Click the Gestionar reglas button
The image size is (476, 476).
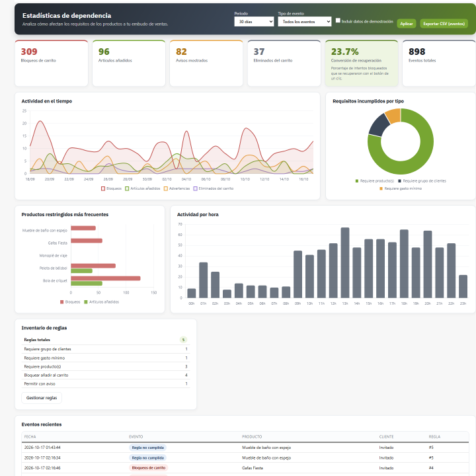pos(42,398)
